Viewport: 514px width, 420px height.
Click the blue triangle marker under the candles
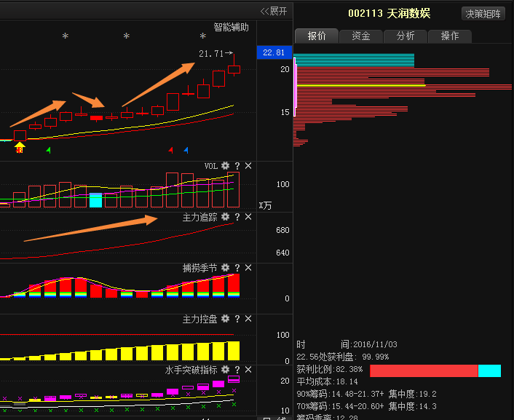click(x=186, y=150)
